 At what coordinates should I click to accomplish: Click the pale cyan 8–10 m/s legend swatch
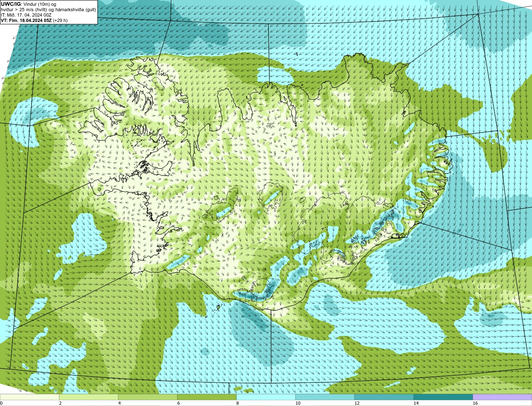click(266, 397)
